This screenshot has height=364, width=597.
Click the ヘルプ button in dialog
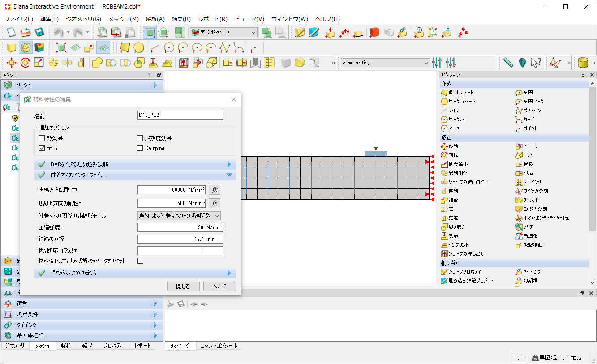click(x=219, y=287)
